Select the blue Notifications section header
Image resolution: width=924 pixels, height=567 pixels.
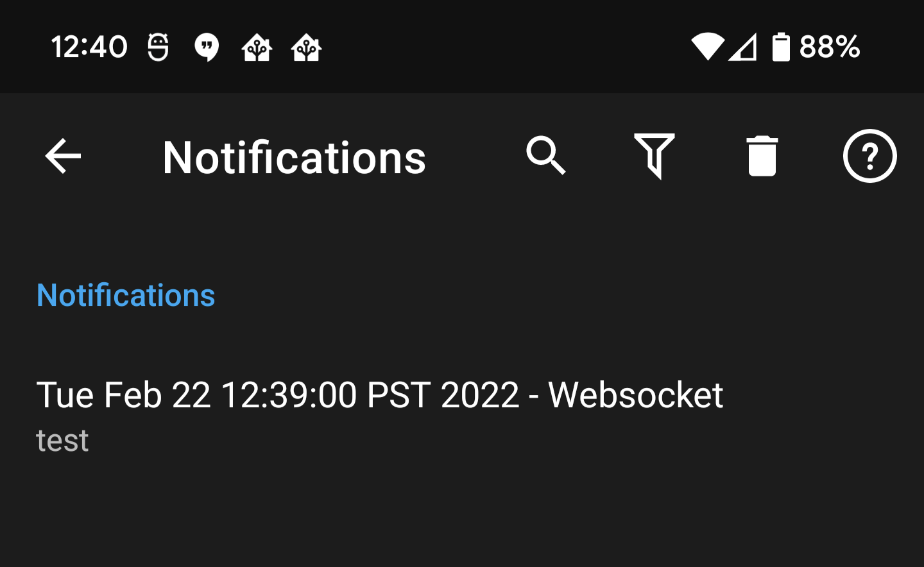(x=126, y=296)
